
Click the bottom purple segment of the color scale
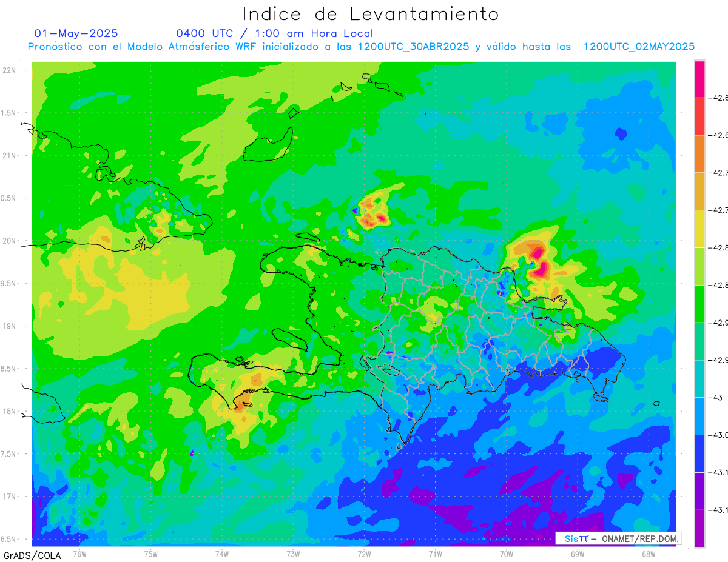(x=699, y=529)
